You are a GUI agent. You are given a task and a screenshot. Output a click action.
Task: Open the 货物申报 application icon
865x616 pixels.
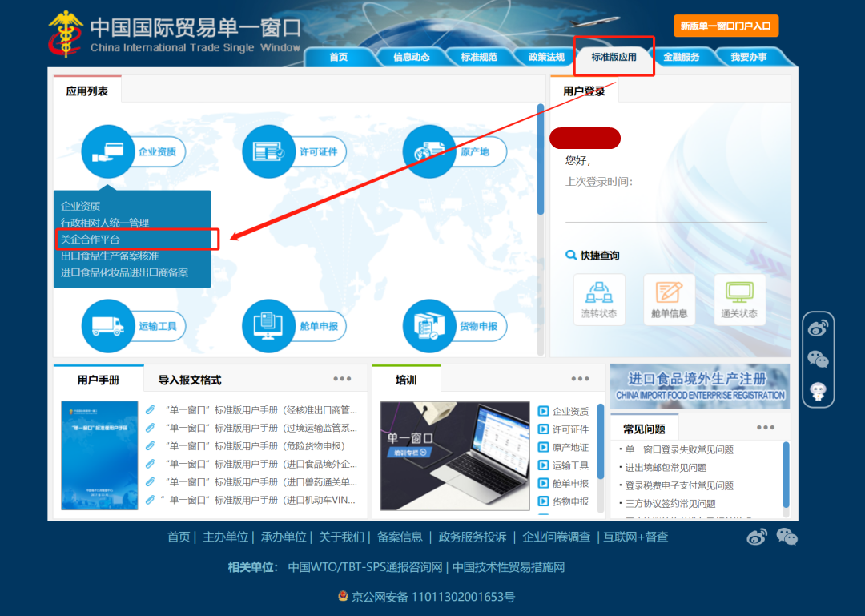pyautogui.click(x=429, y=326)
